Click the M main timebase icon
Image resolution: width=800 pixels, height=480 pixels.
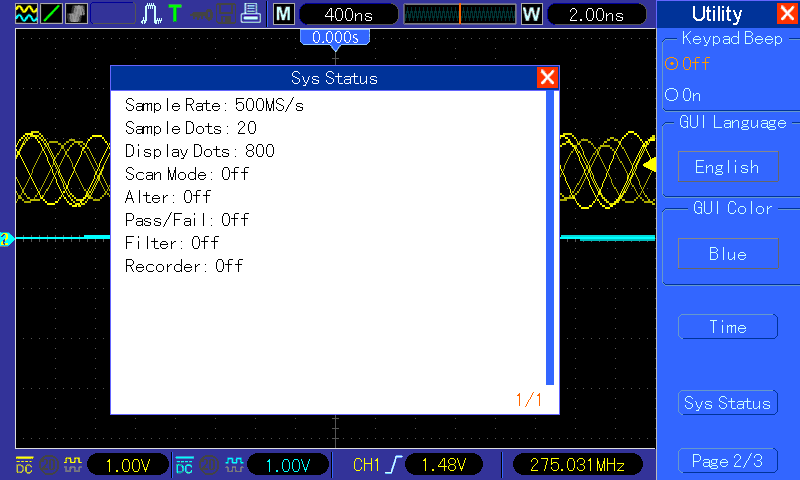pyautogui.click(x=284, y=14)
